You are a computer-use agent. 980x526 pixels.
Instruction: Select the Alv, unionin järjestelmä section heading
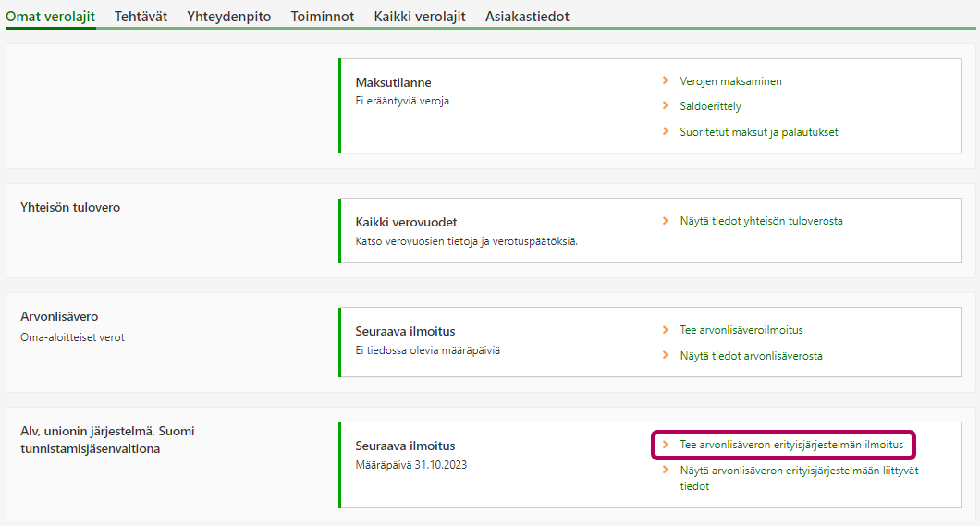click(x=107, y=439)
